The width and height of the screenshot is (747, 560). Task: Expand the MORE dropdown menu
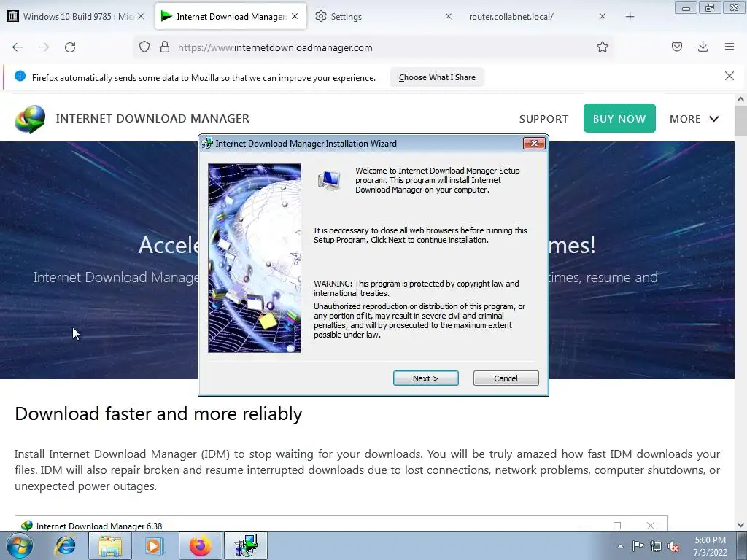click(x=694, y=119)
